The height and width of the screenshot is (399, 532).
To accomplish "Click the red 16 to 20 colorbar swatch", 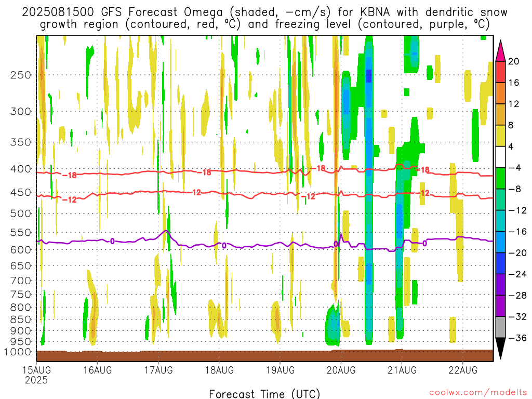I will pyautogui.click(x=500, y=72).
